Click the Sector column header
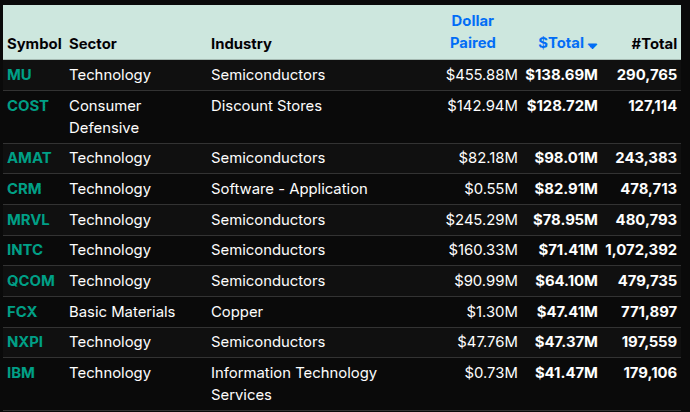 [93, 44]
